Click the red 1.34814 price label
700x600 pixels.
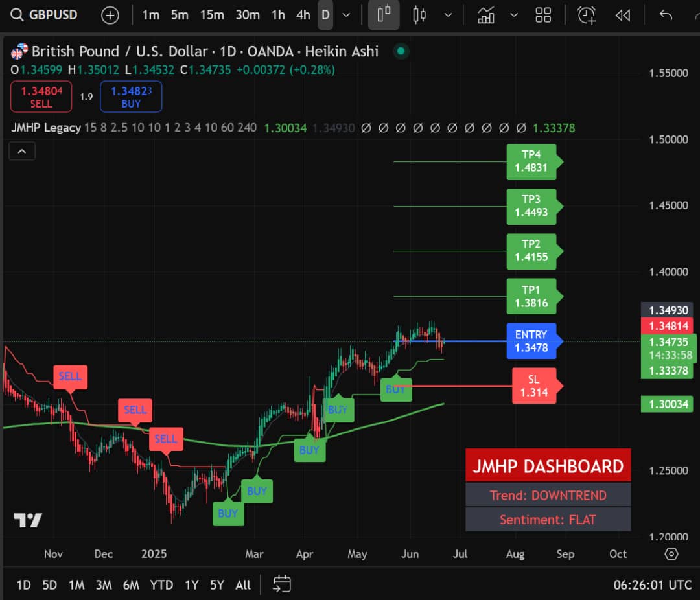[x=668, y=326]
